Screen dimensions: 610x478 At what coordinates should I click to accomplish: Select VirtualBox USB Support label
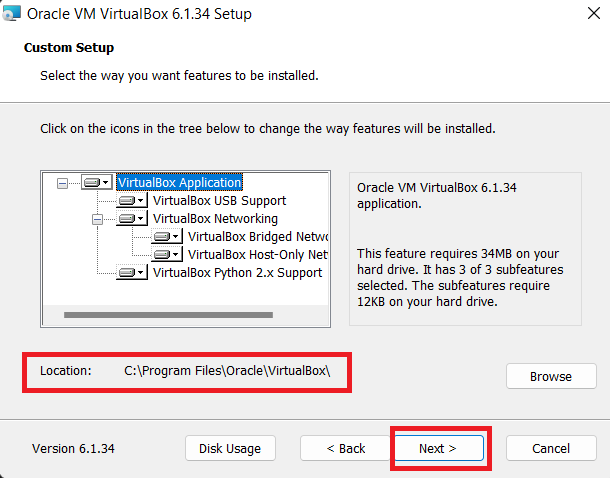click(x=219, y=201)
